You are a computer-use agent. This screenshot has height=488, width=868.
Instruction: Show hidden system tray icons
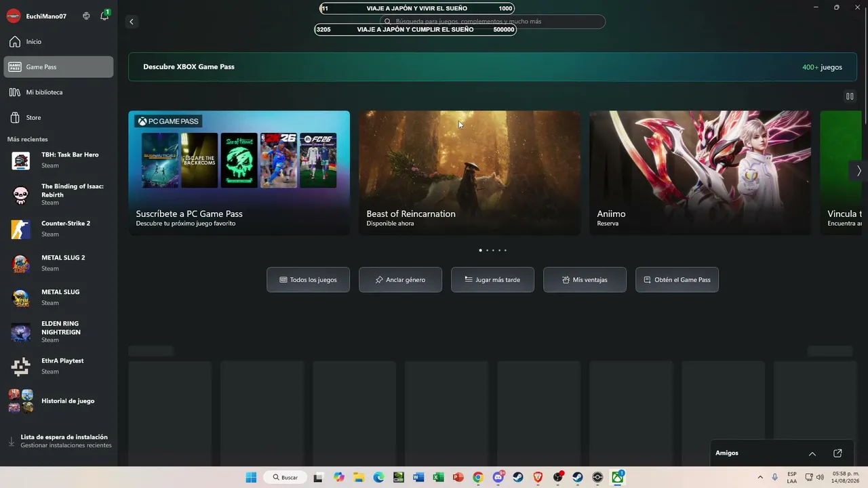(x=759, y=477)
